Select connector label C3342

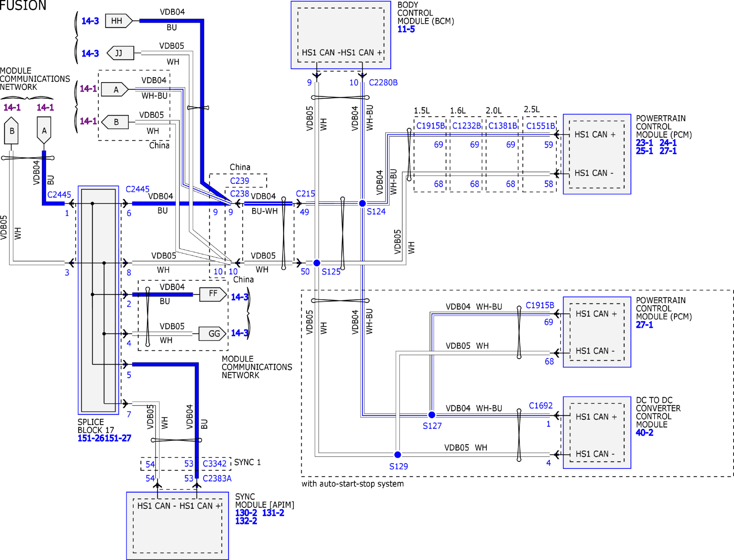tap(214, 464)
